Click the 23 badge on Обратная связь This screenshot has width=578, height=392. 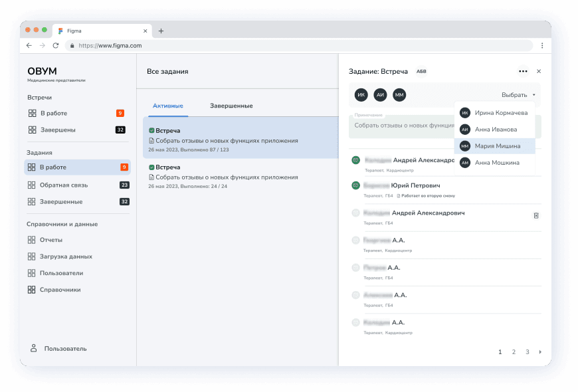point(125,185)
